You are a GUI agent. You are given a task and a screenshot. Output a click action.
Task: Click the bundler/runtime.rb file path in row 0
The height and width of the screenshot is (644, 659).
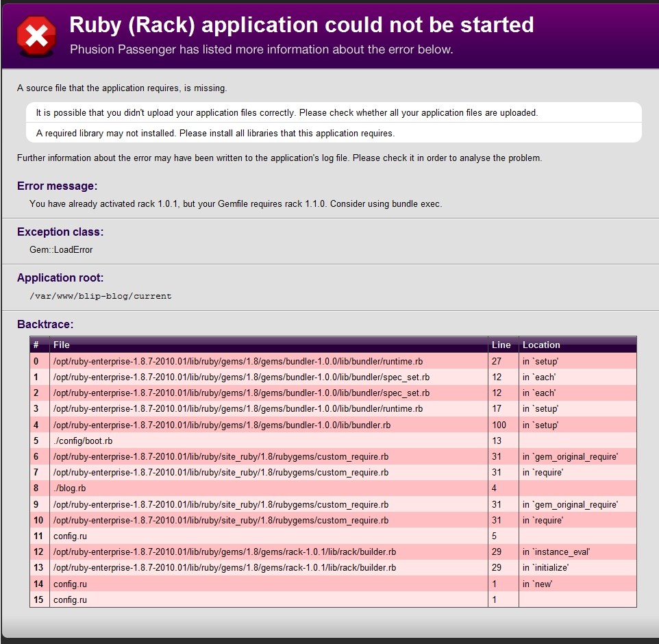click(x=238, y=361)
